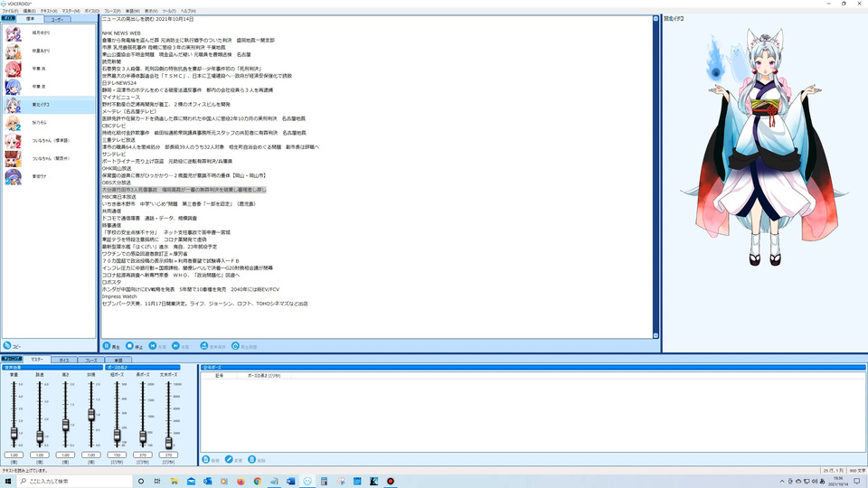Screen dimensions: 868x488
Task: Click the 'NHK NEWS WEB' text line
Action: [121, 33]
